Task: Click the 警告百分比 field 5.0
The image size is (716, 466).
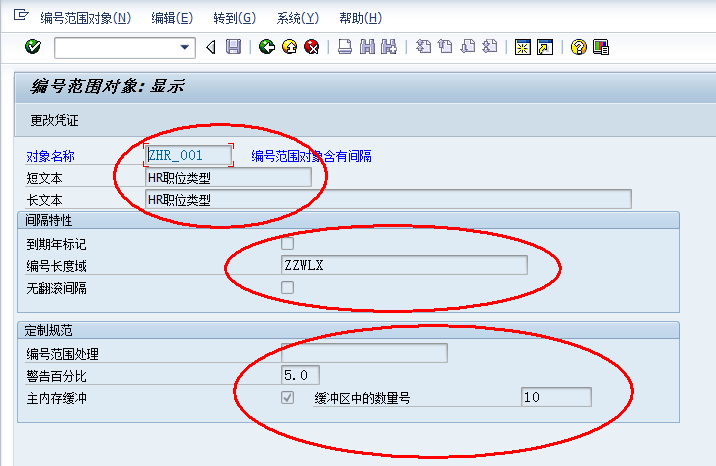Action: click(300, 375)
